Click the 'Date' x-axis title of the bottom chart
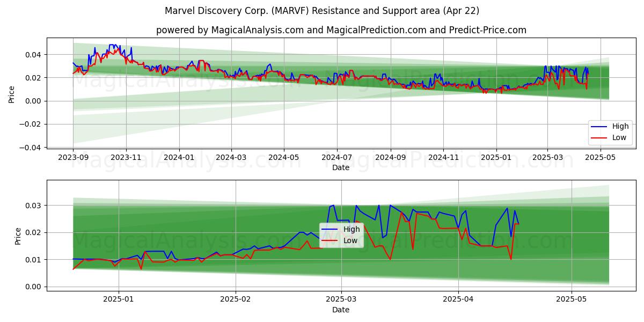This screenshot has width=644, height=322. tap(341, 310)
